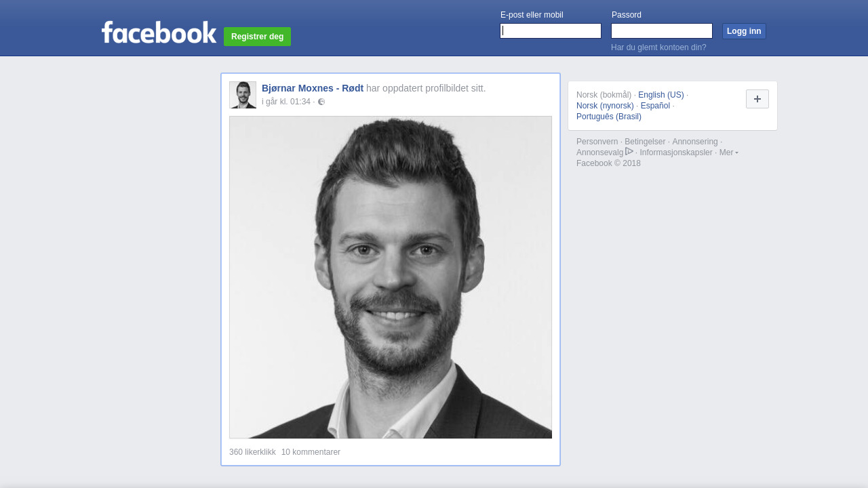Open 10 kommentarer
The image size is (868, 488).
pyautogui.click(x=311, y=452)
